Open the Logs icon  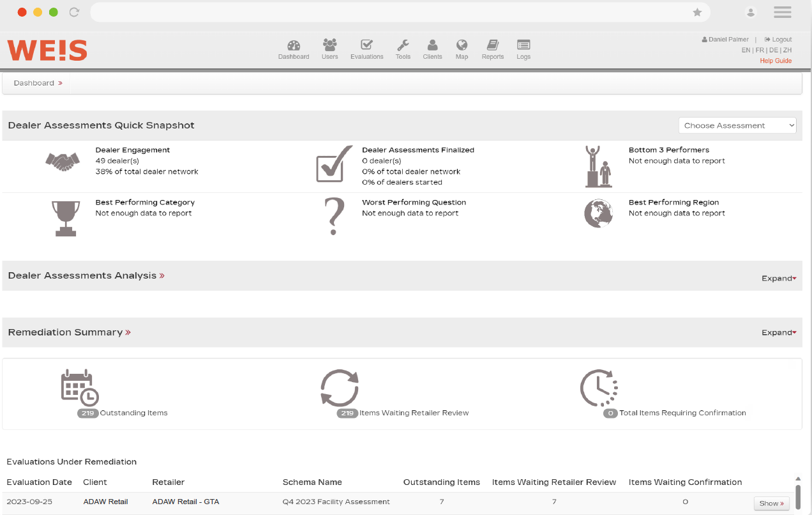(523, 45)
